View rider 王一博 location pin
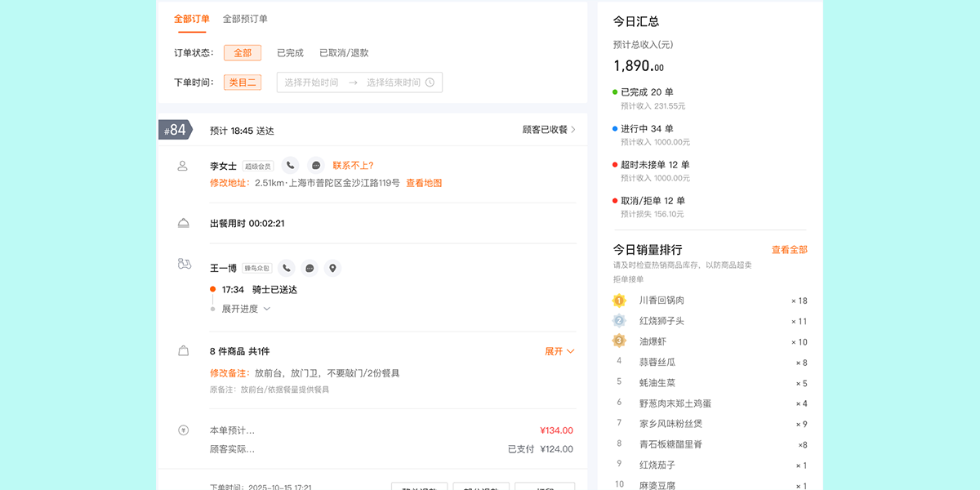Image resolution: width=980 pixels, height=490 pixels. click(332, 268)
